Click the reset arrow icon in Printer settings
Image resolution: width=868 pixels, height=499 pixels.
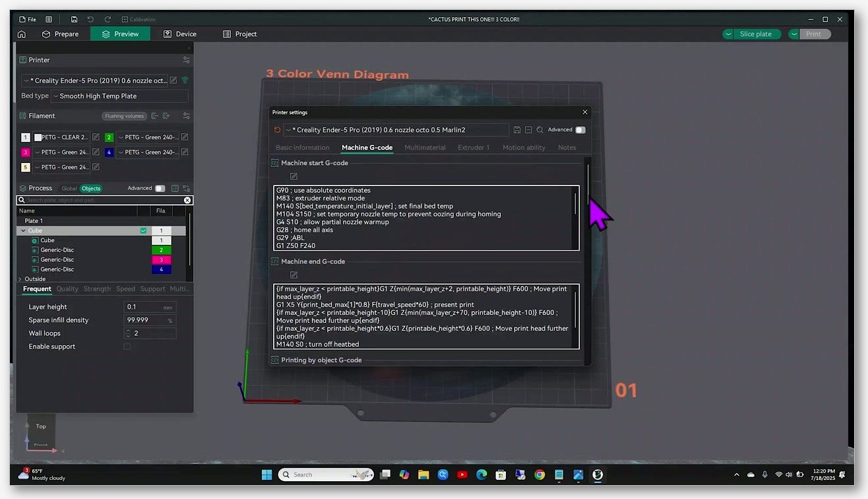click(277, 130)
